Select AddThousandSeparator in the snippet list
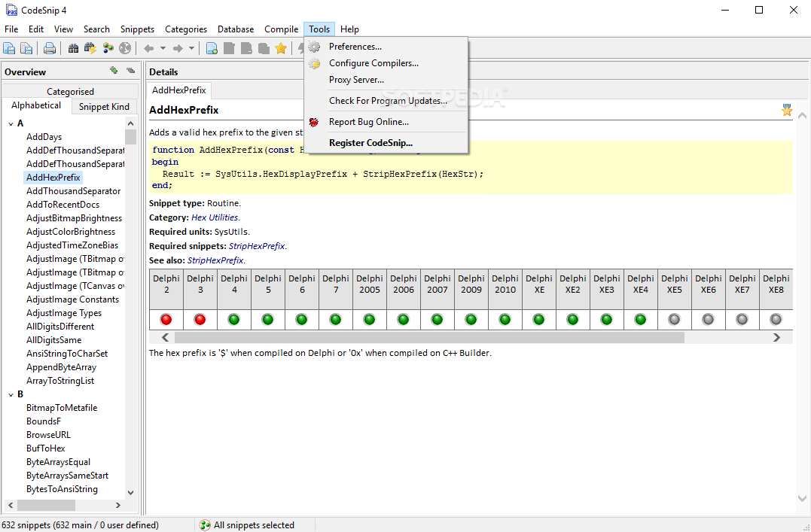This screenshot has height=532, width=811. click(x=74, y=191)
